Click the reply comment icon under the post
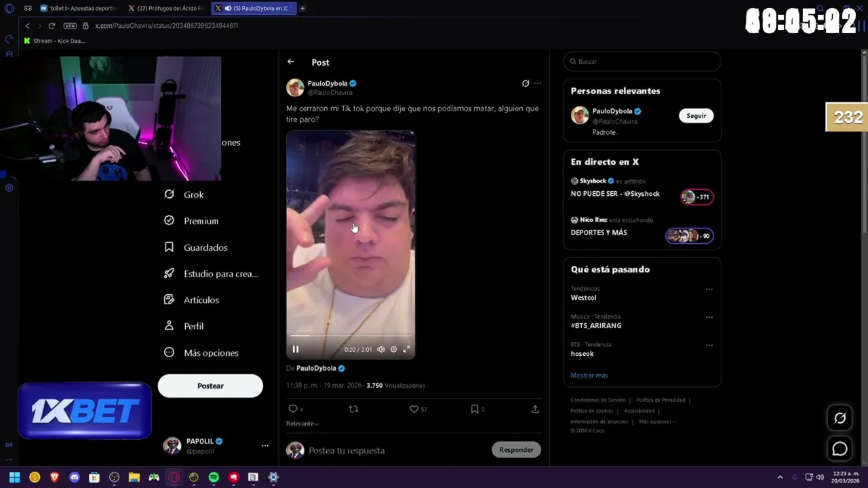The image size is (868, 488). 293,409
